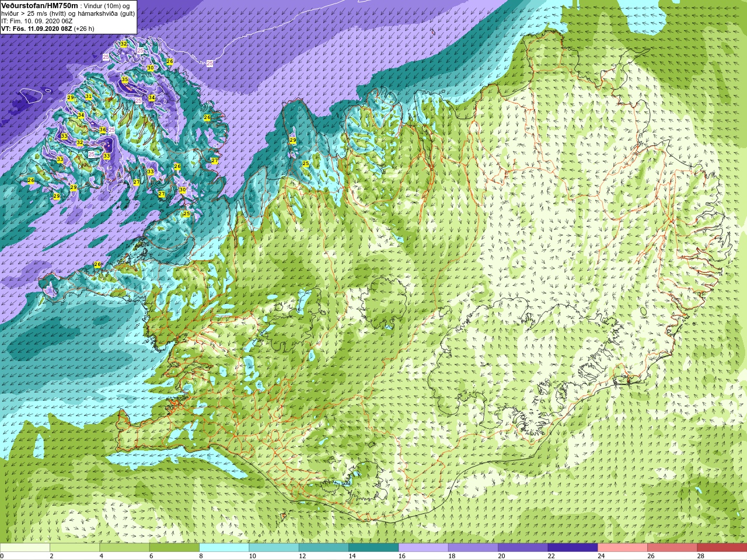Image resolution: width=747 pixels, height=560 pixels.
Task: Pick the red 28+ m/s legend swatch
Action: [x=722, y=548]
